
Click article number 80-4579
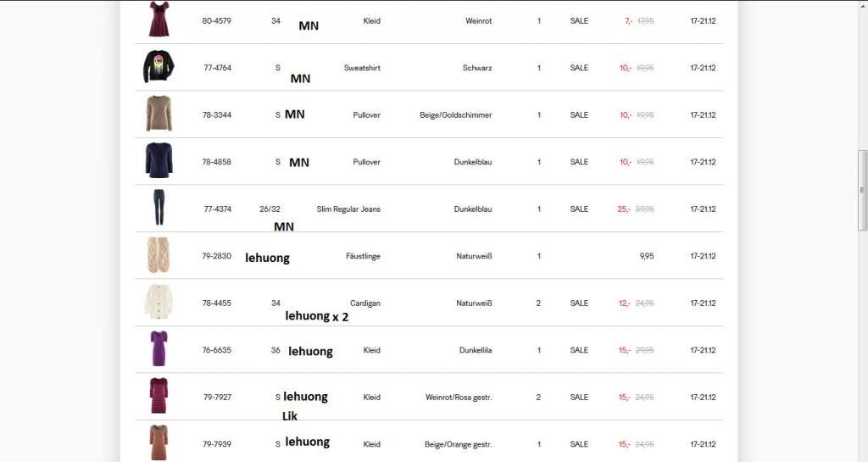click(217, 21)
